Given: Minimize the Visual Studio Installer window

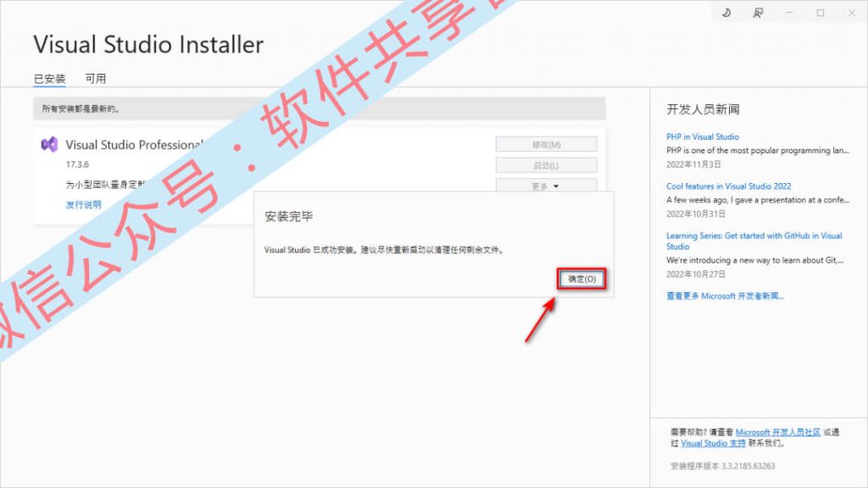Looking at the screenshot, I should click(x=789, y=13).
